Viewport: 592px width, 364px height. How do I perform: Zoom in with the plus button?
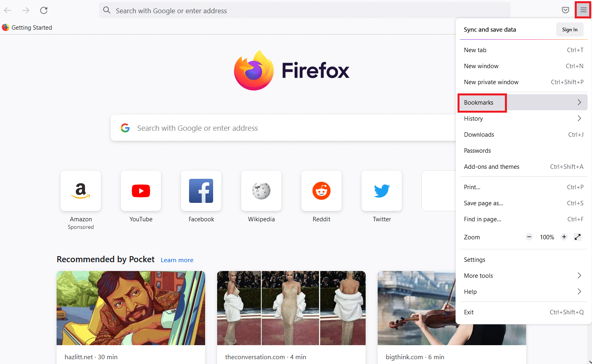(x=564, y=237)
